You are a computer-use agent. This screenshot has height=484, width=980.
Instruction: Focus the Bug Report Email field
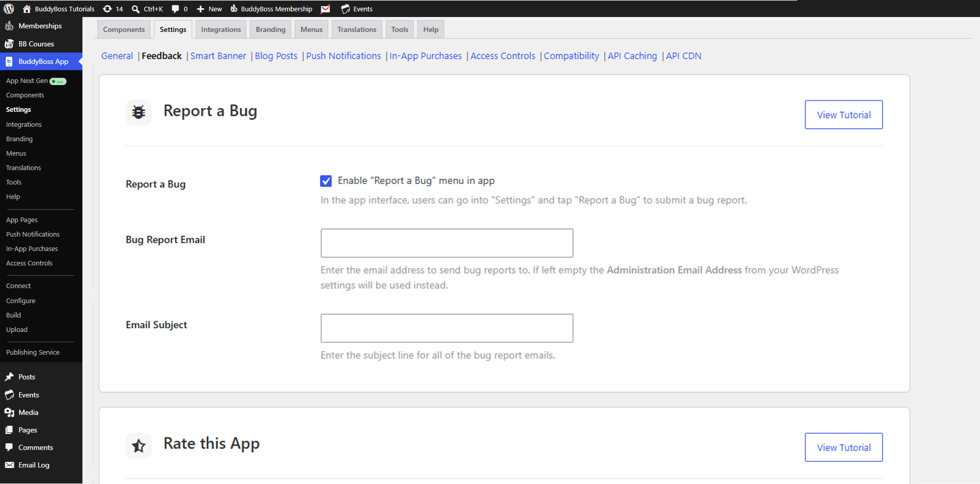pyautogui.click(x=447, y=243)
